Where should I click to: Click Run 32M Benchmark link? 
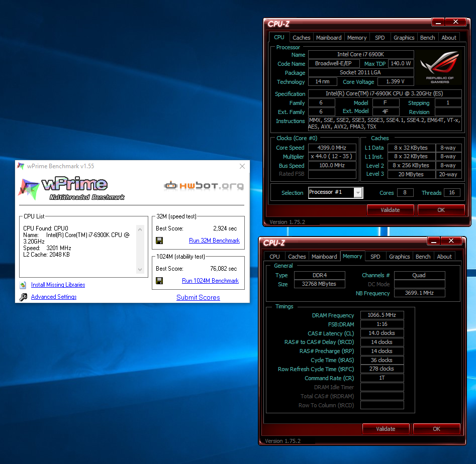click(214, 241)
